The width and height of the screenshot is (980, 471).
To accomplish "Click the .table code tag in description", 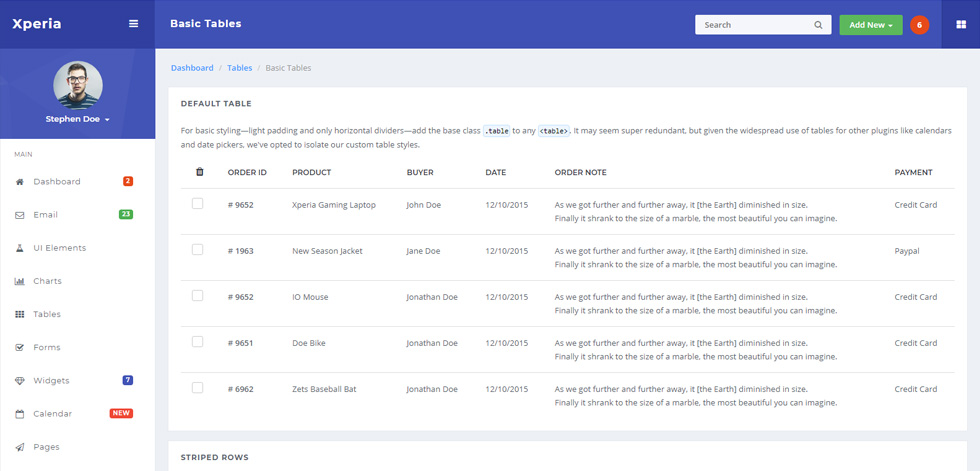I will point(497,131).
